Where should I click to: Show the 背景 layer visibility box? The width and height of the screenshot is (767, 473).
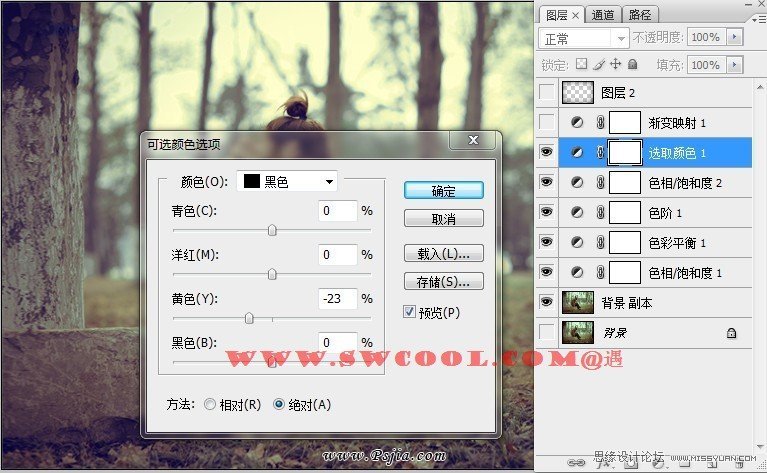(x=546, y=332)
